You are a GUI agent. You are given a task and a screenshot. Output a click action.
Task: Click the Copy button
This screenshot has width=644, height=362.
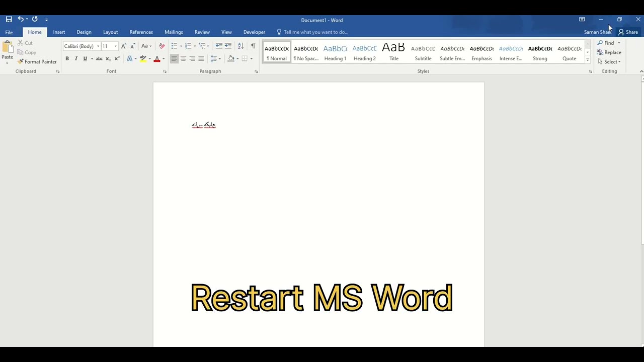click(27, 52)
